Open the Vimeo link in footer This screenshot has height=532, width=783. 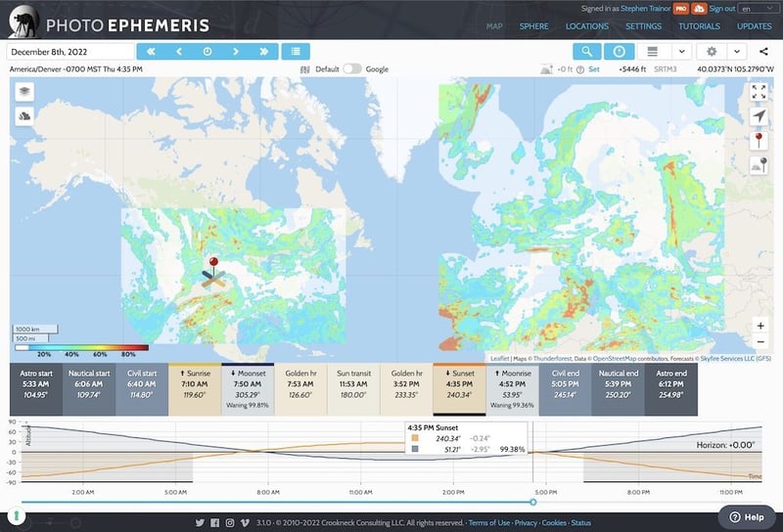[245, 522]
